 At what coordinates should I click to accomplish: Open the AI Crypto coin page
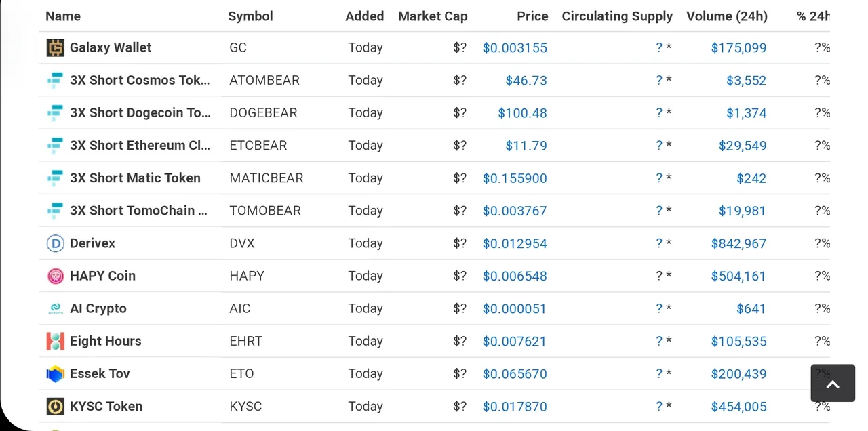click(x=98, y=308)
